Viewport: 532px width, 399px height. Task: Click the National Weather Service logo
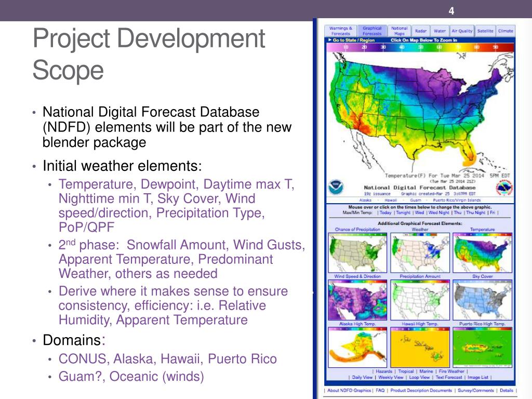pos(504,188)
